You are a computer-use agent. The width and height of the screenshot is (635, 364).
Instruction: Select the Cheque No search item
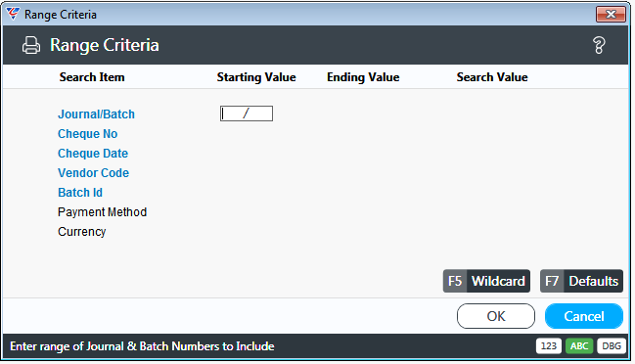coord(87,134)
